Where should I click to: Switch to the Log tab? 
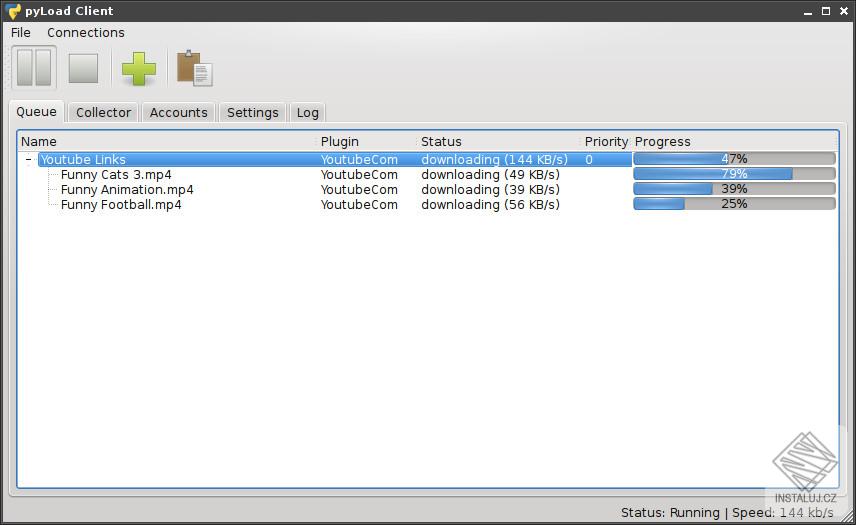(x=307, y=112)
